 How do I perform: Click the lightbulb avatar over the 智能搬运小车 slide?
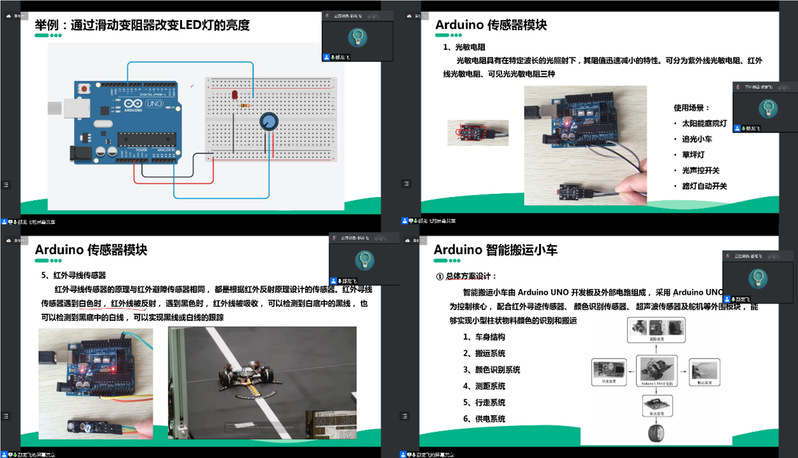click(x=758, y=278)
